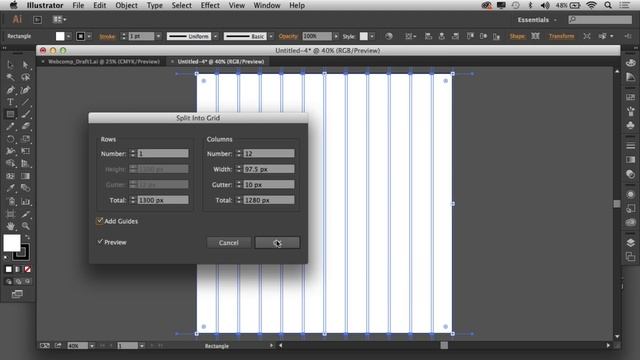Switch to Untitled-4 document tab
640x360 pixels.
click(x=220, y=62)
